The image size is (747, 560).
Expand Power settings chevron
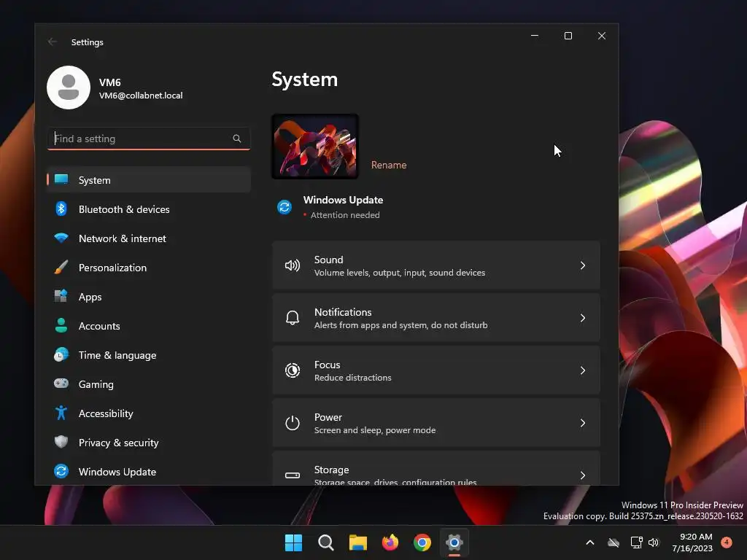[583, 422]
